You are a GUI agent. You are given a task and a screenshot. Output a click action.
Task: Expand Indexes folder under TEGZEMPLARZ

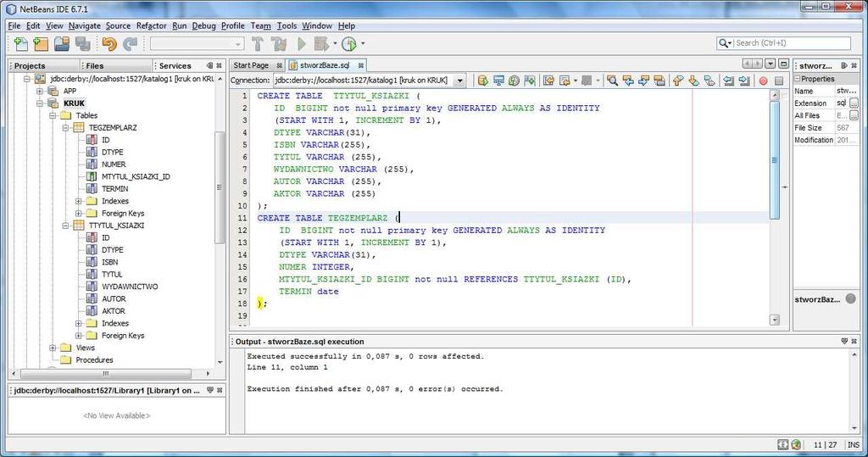(x=79, y=202)
